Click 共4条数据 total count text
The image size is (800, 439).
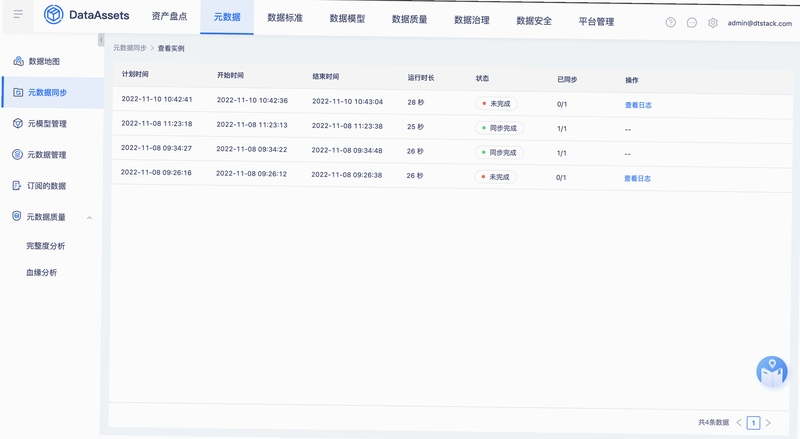coord(713,423)
